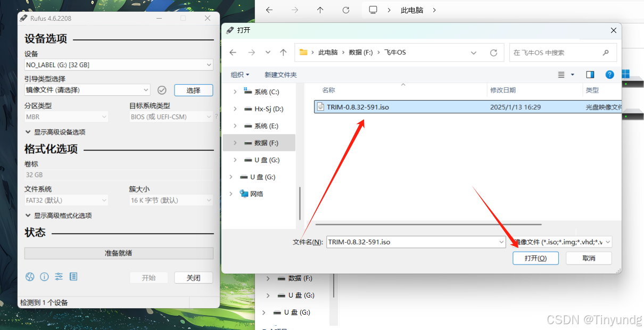The image size is (644, 330).
Task: Open the 组织 menu
Action: point(239,75)
